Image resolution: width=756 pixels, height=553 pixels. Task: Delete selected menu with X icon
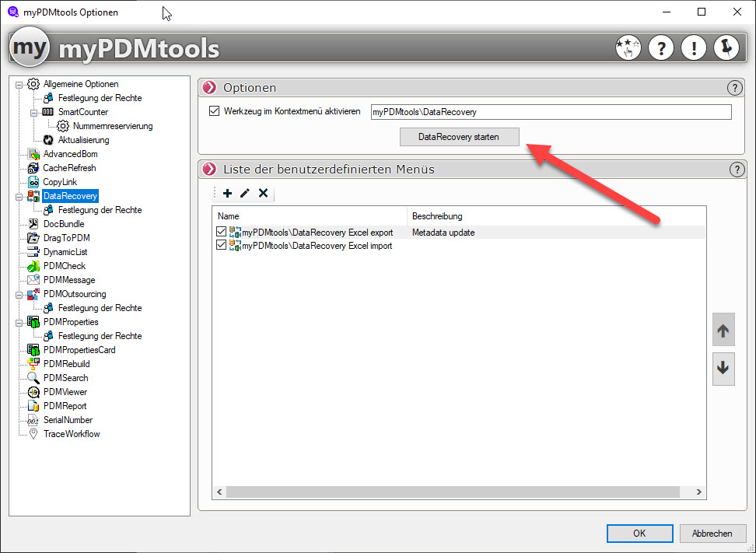coord(263,194)
